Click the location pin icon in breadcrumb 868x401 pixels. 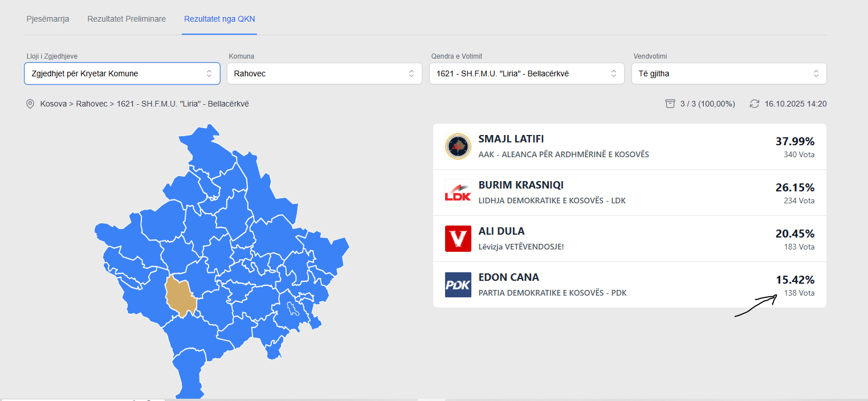(30, 104)
